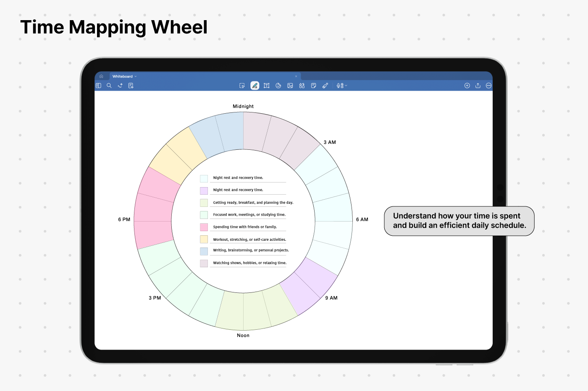Click the yellow workout legend swatch
The image size is (588, 391).
[x=204, y=239]
